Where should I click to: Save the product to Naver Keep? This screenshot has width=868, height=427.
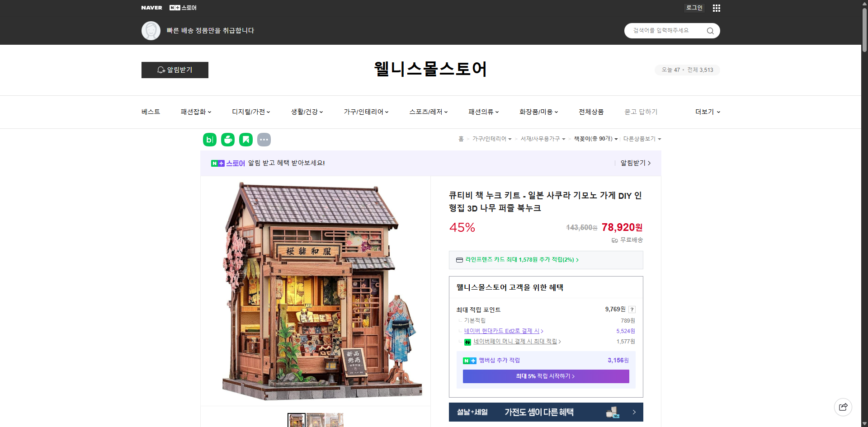pyautogui.click(x=245, y=140)
